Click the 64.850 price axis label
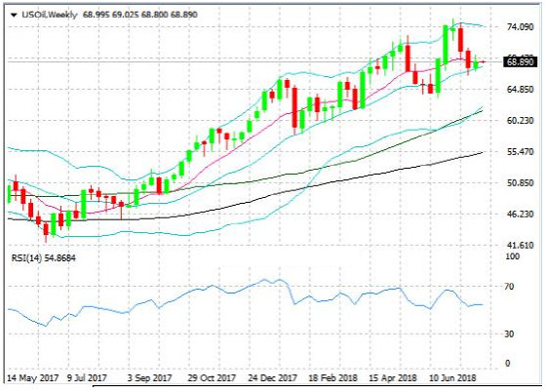 pyautogui.click(x=520, y=90)
